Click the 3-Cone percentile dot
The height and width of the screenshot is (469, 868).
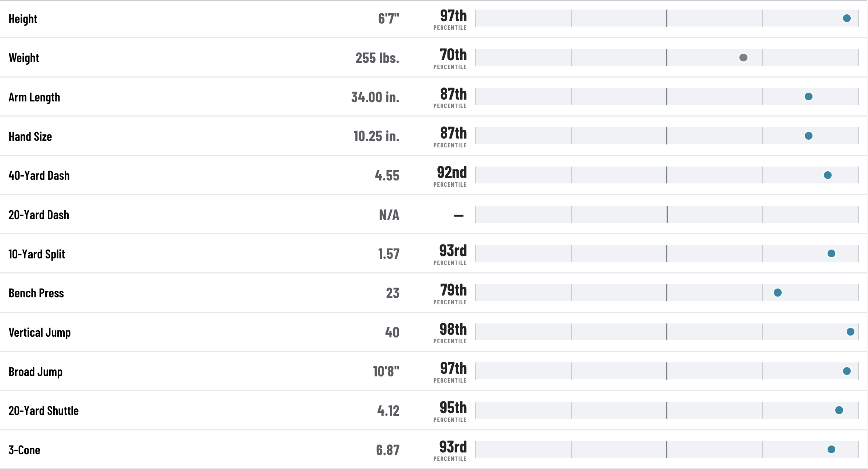pos(831,450)
